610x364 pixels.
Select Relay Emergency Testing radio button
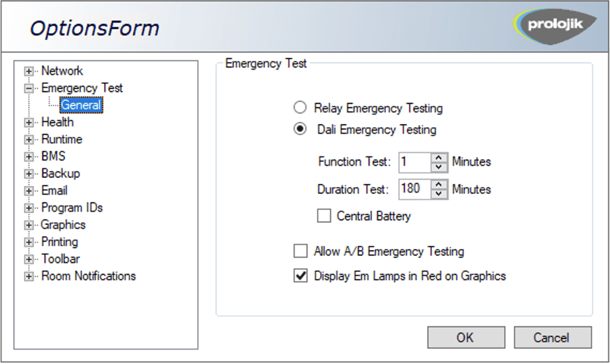pos(300,108)
